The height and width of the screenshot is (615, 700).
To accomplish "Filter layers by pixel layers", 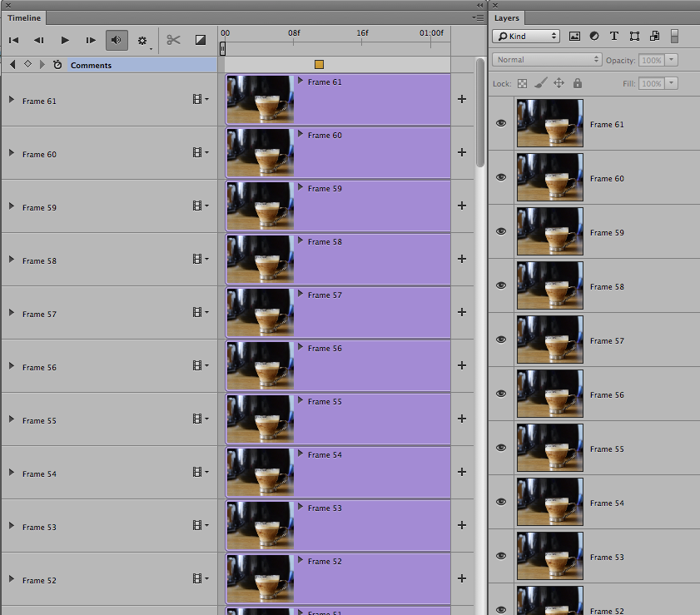I will point(574,36).
